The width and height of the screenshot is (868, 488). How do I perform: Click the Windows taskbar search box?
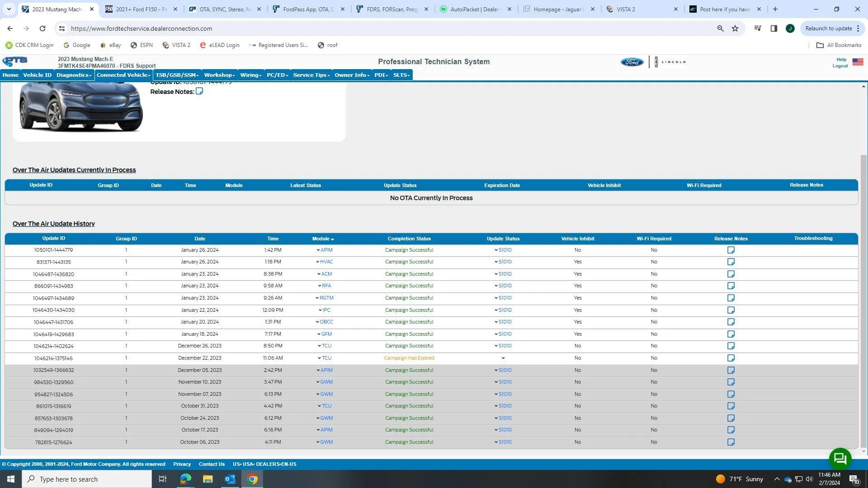pyautogui.click(x=87, y=479)
